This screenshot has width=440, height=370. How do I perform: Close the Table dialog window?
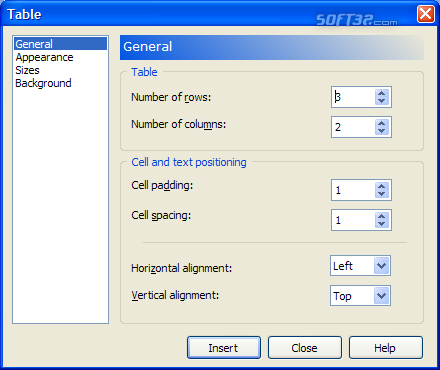tap(426, 14)
